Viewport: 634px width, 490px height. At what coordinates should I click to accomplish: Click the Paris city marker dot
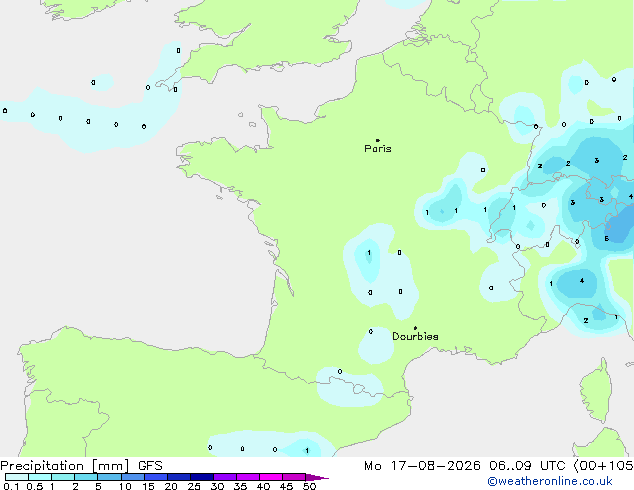(378, 140)
